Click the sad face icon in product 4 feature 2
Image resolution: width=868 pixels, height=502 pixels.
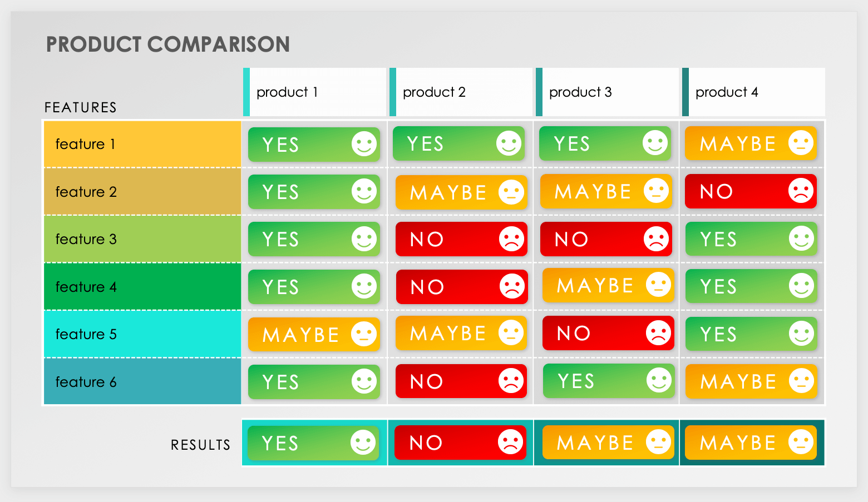[x=801, y=191]
